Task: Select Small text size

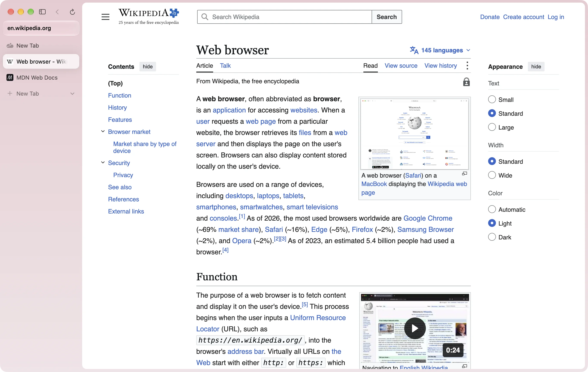Action: pyautogui.click(x=492, y=99)
